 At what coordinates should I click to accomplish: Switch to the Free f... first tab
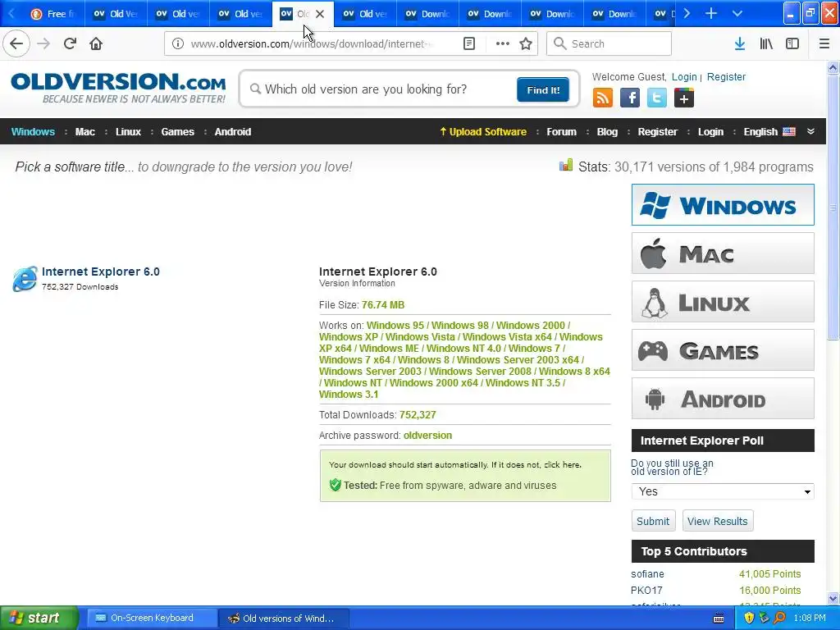[x=52, y=14]
